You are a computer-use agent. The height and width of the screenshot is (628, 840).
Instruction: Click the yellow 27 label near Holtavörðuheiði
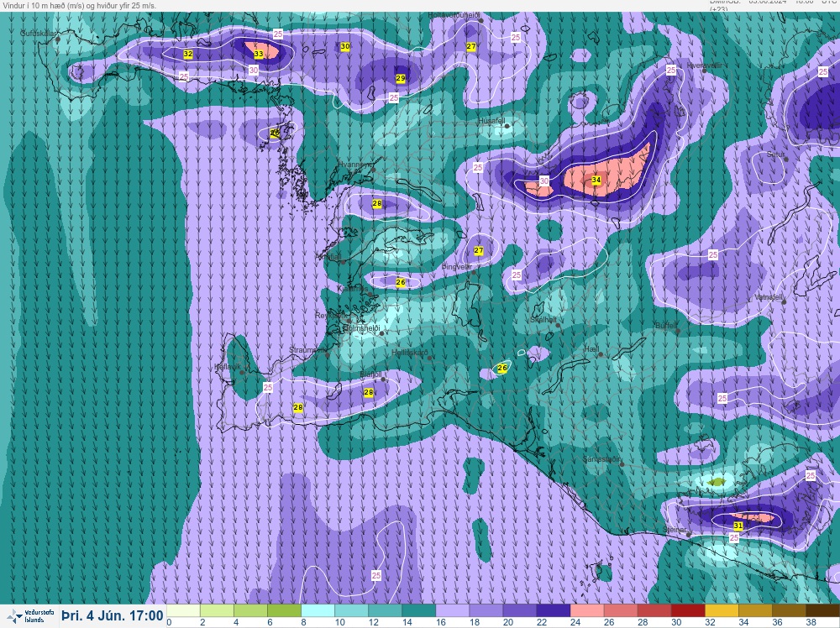pos(471,46)
